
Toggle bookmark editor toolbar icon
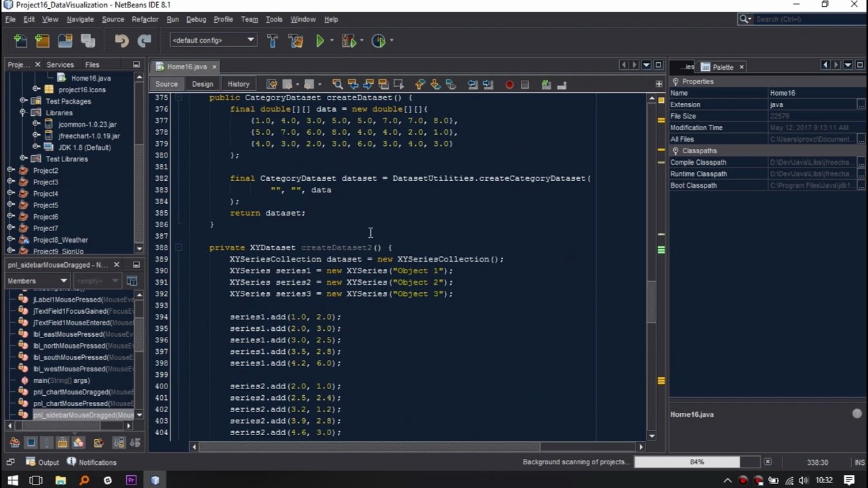coord(451,84)
